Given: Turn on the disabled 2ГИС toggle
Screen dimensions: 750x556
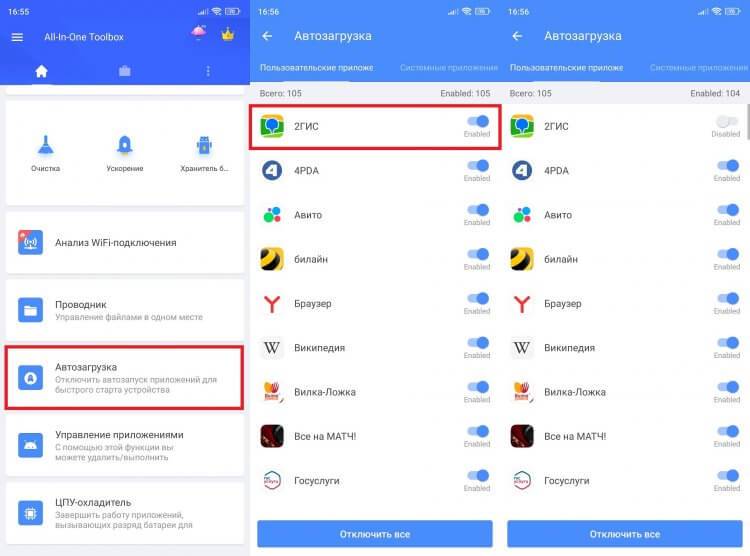Looking at the screenshot, I should pyautogui.click(x=727, y=122).
